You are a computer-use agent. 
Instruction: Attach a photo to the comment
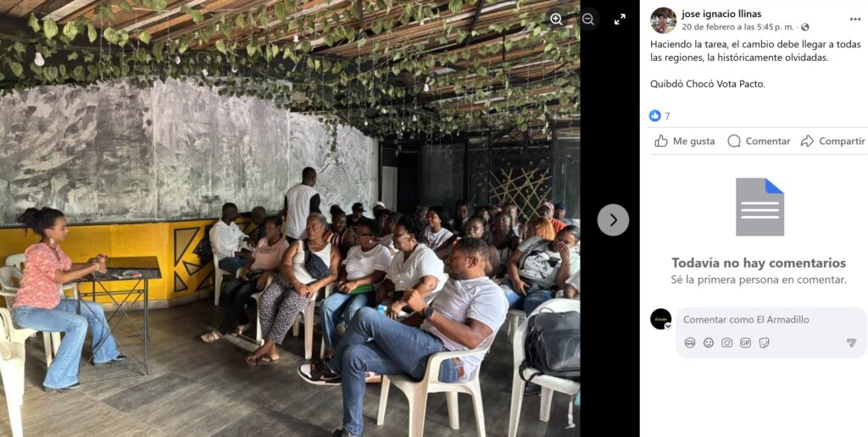(x=726, y=343)
